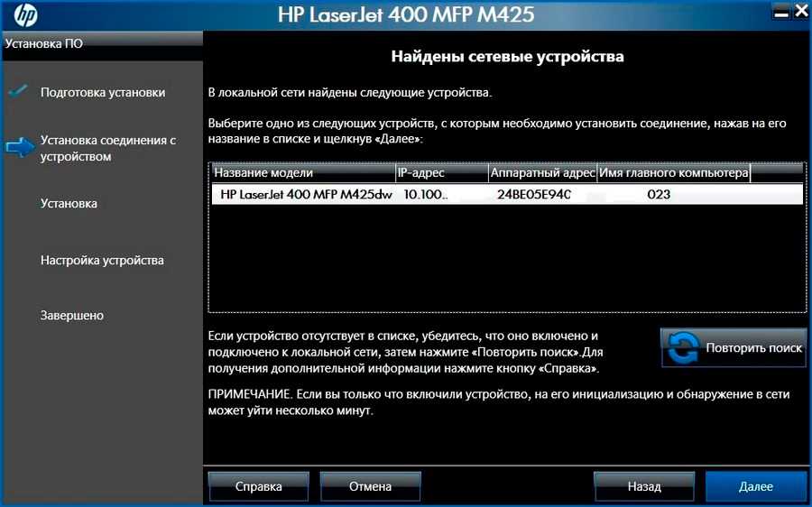
Task: Proceed by clicking the Далее button
Action: click(755, 486)
